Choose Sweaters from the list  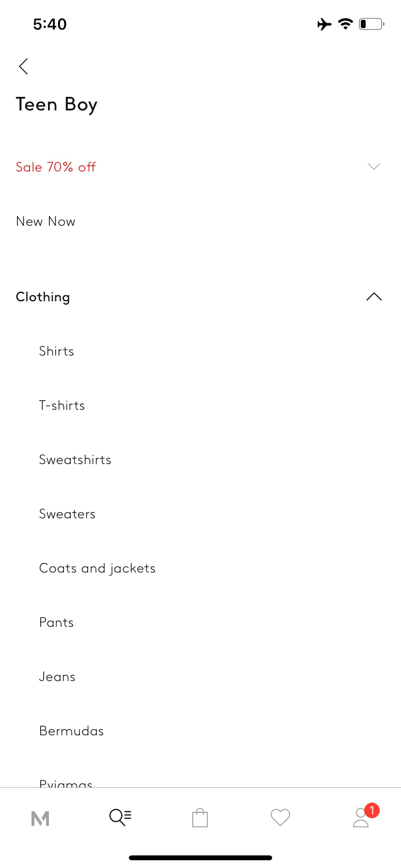coord(67,514)
